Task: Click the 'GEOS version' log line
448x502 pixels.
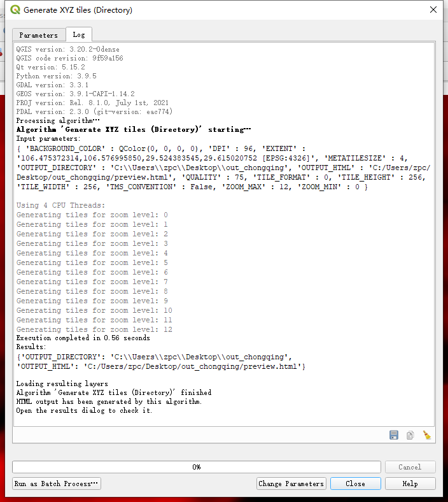Action: tap(76, 94)
